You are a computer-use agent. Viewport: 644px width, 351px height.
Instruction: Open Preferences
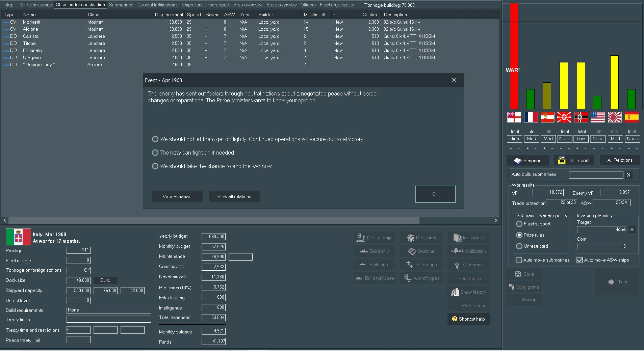469,305
